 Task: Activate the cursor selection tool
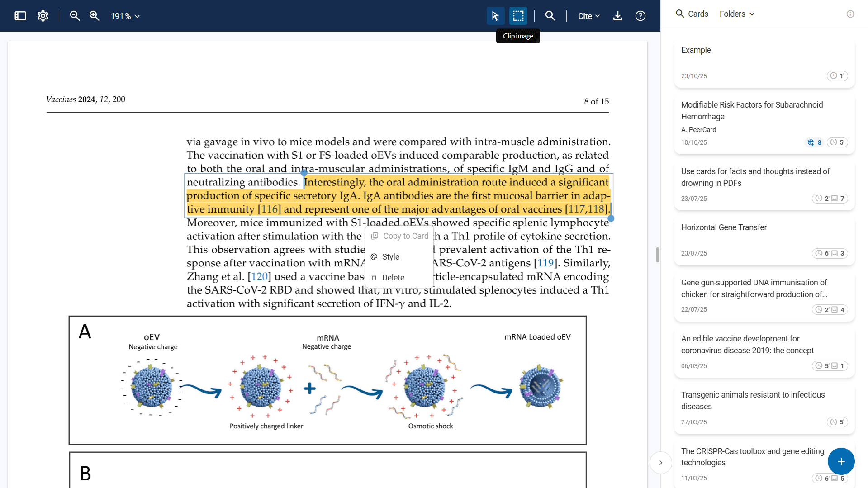tap(495, 16)
